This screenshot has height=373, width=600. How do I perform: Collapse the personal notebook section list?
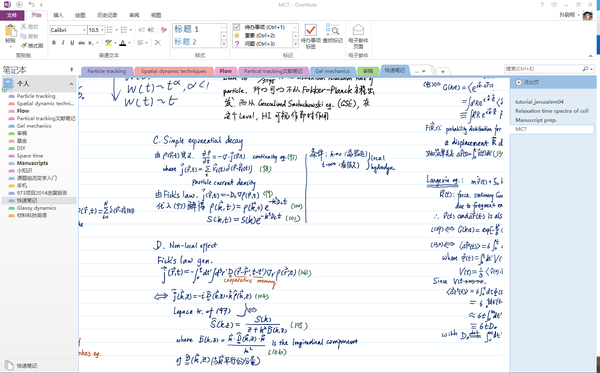pos(71,84)
